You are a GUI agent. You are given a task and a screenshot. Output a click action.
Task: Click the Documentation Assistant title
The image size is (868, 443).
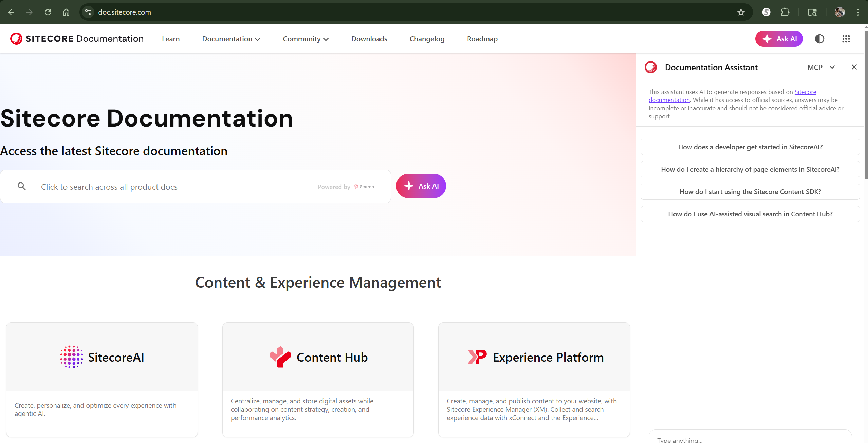tap(711, 68)
